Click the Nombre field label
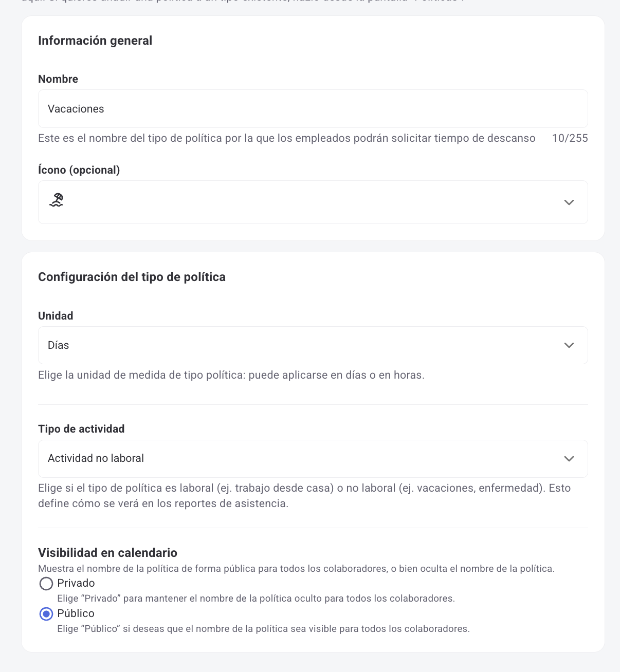620x672 pixels. pos(58,79)
